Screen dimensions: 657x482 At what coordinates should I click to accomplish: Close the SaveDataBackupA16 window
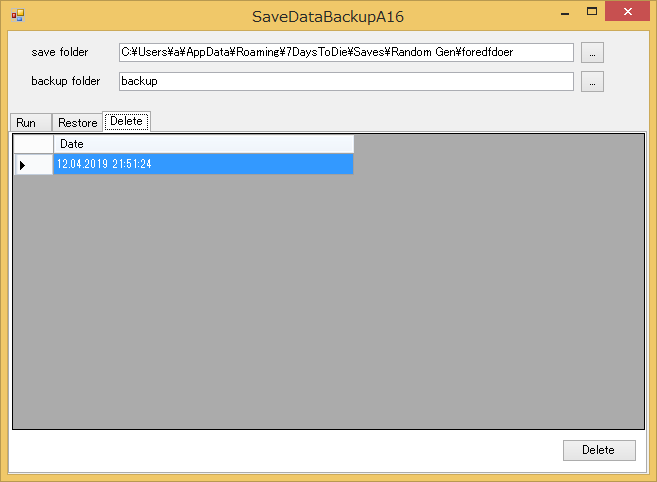click(x=627, y=12)
